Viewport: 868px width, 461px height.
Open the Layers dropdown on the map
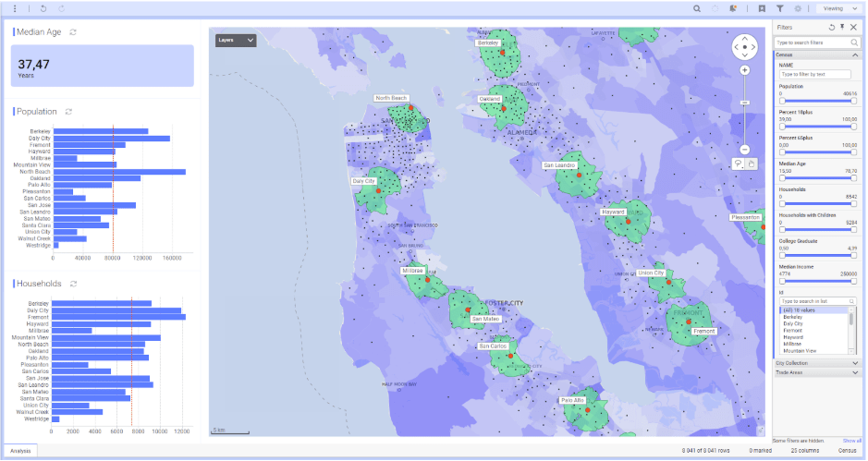236,40
